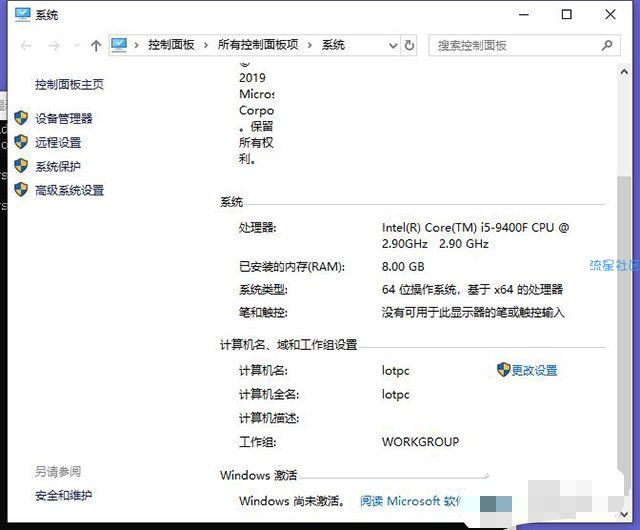Go to Control Panel Home (控制面板主页)
This screenshot has width=640, height=530.
pos(69,85)
